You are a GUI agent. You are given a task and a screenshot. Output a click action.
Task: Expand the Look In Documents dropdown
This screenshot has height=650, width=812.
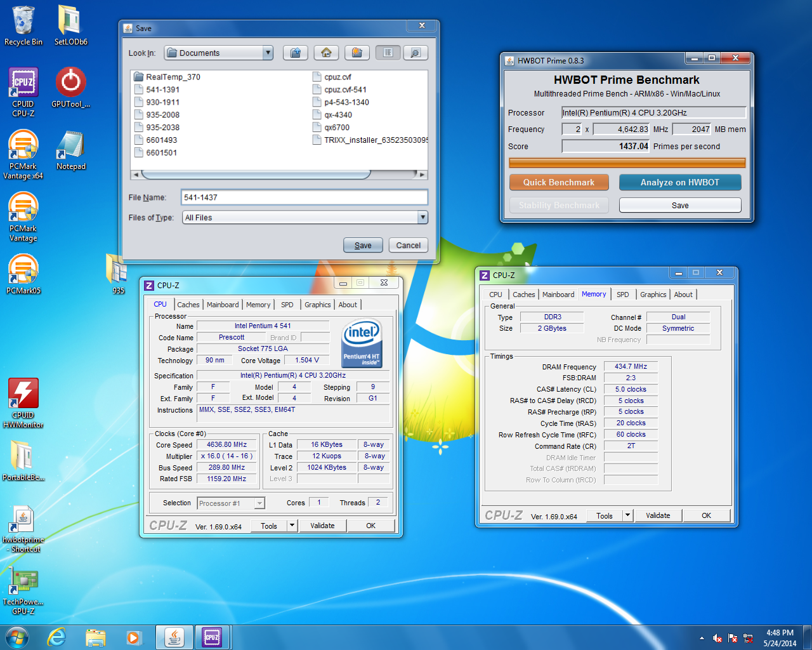[268, 53]
